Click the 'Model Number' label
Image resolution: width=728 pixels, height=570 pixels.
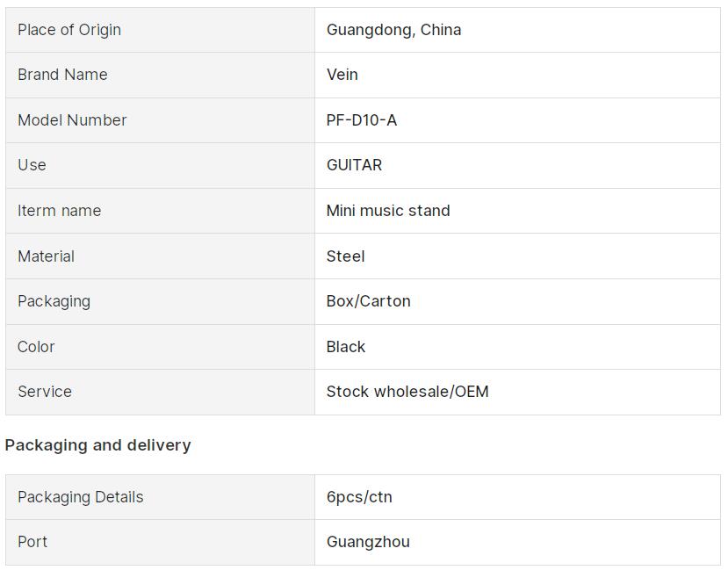72,120
